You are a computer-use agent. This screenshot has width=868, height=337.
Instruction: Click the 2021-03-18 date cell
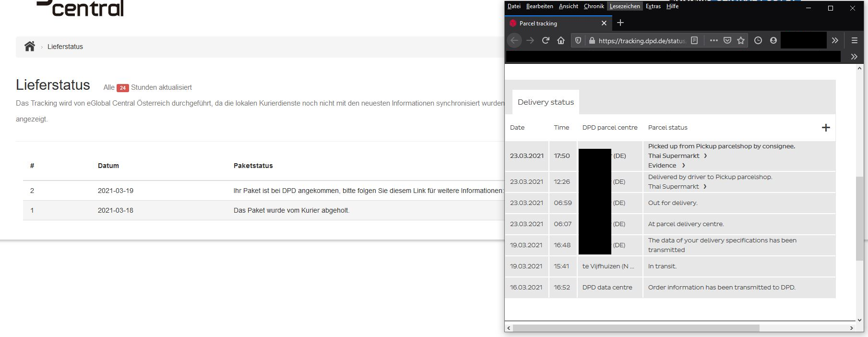pos(116,210)
